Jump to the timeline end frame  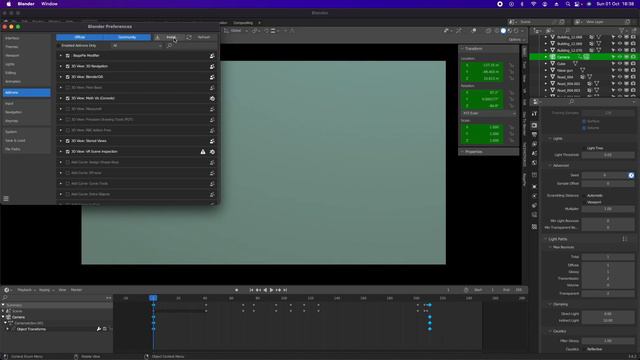point(285,290)
